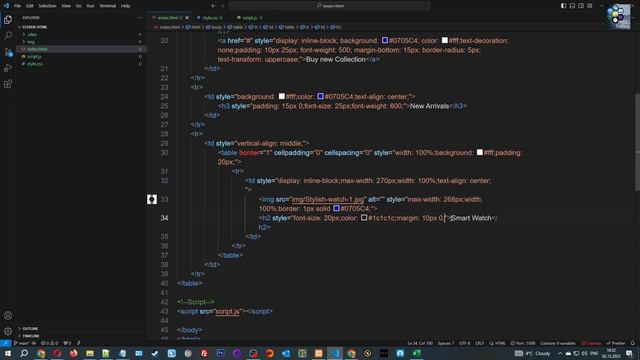Open color picker for #1c1c1c on line 34

(364, 218)
